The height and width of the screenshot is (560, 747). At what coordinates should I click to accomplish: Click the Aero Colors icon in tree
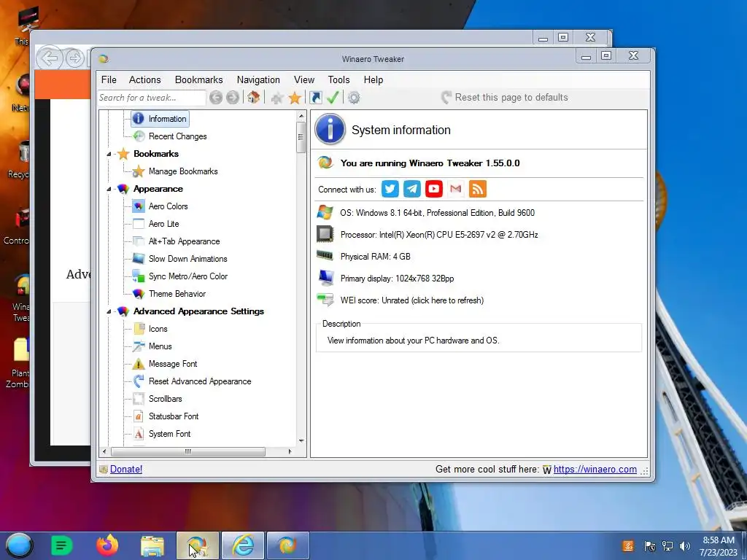coord(139,206)
